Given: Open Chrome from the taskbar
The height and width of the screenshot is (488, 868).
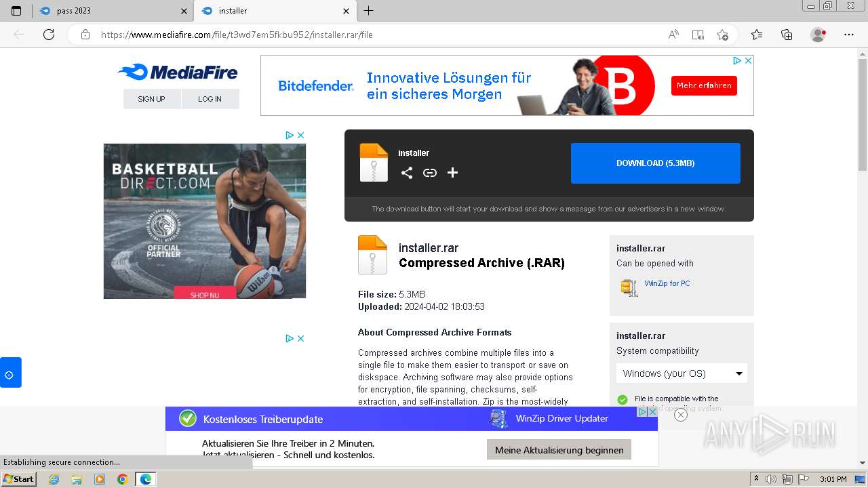Looking at the screenshot, I should [122, 479].
